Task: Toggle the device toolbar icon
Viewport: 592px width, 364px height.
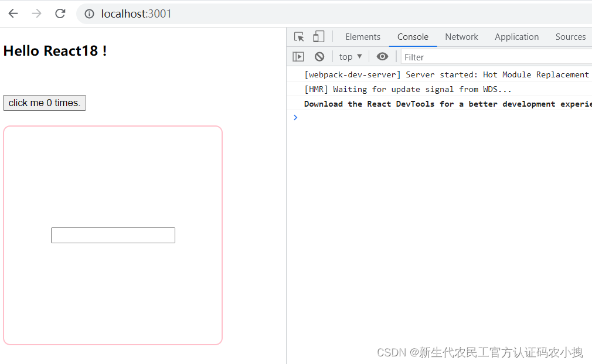Action: [x=319, y=36]
